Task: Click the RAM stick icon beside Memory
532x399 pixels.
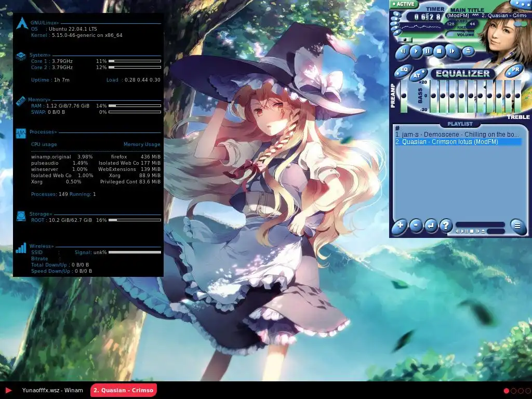Action: pyautogui.click(x=20, y=101)
